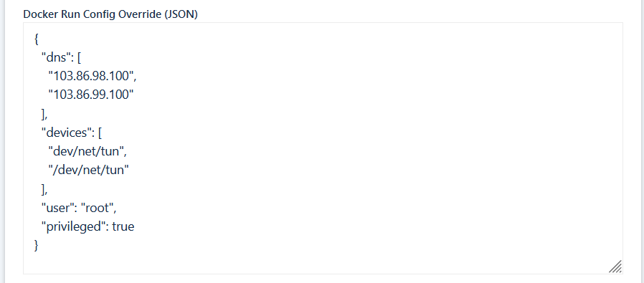Click empty space right of "privileged": true

click(369, 227)
